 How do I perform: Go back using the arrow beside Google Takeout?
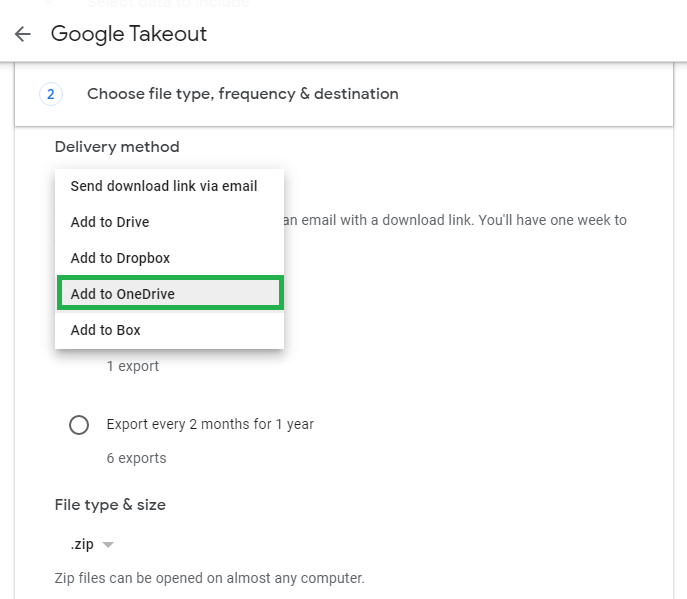click(23, 34)
